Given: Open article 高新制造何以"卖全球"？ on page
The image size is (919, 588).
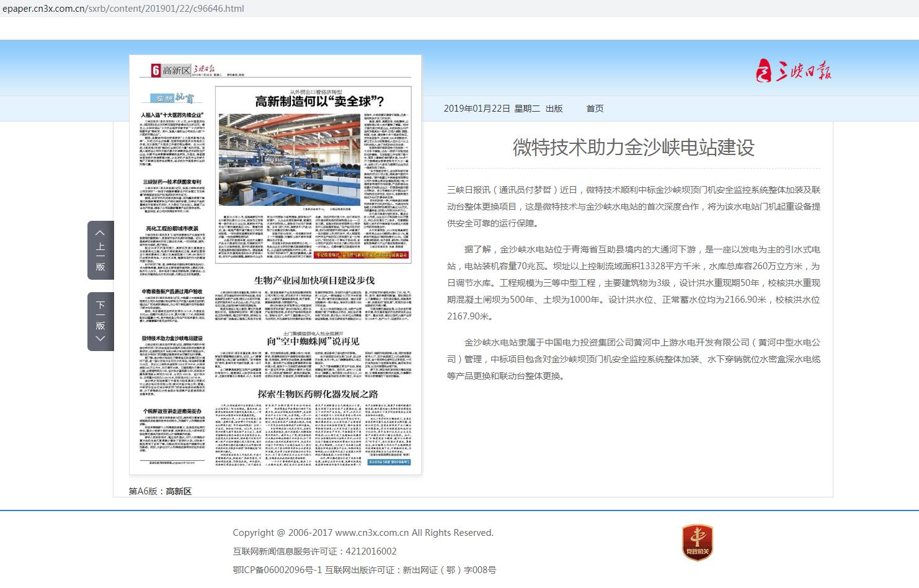Looking at the screenshot, I should [x=319, y=102].
